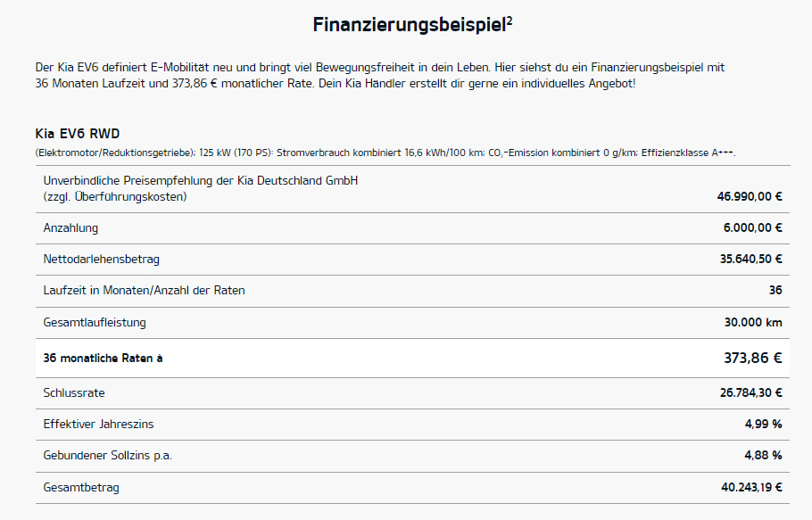Click the footnote 2 superscript in heading
Image resolution: width=812 pixels, height=520 pixels.
(510, 20)
